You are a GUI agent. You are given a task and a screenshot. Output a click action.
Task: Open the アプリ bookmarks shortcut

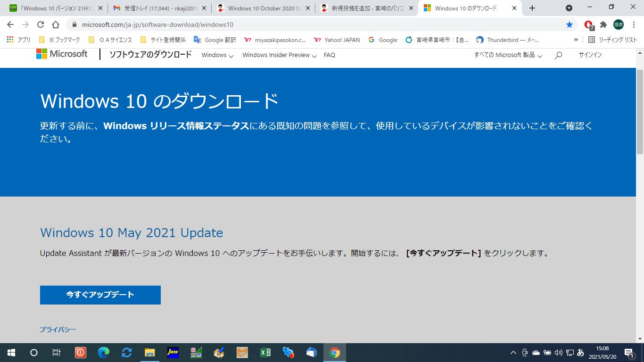coord(19,40)
